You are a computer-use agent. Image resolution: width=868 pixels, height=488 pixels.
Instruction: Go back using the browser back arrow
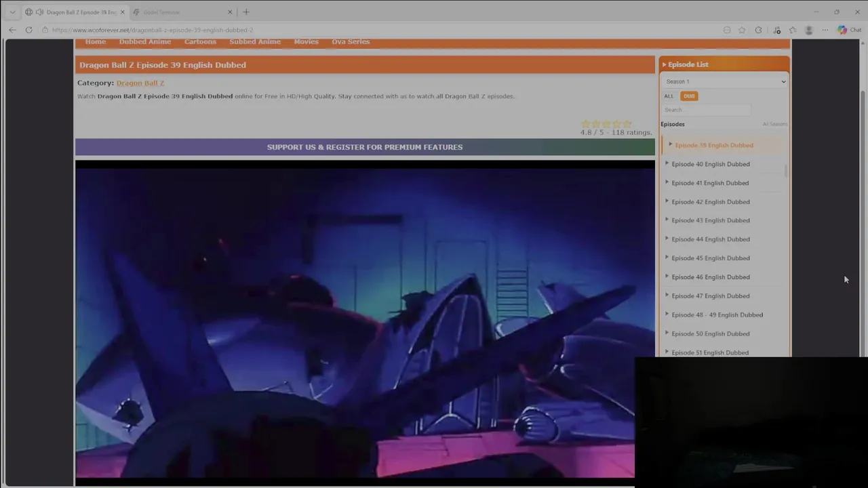[x=12, y=30]
